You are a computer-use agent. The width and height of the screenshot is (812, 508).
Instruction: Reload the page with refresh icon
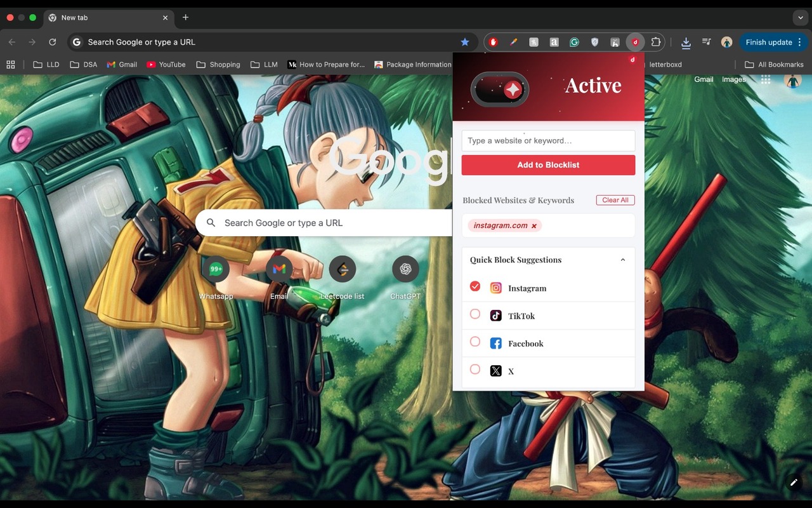[53, 42]
